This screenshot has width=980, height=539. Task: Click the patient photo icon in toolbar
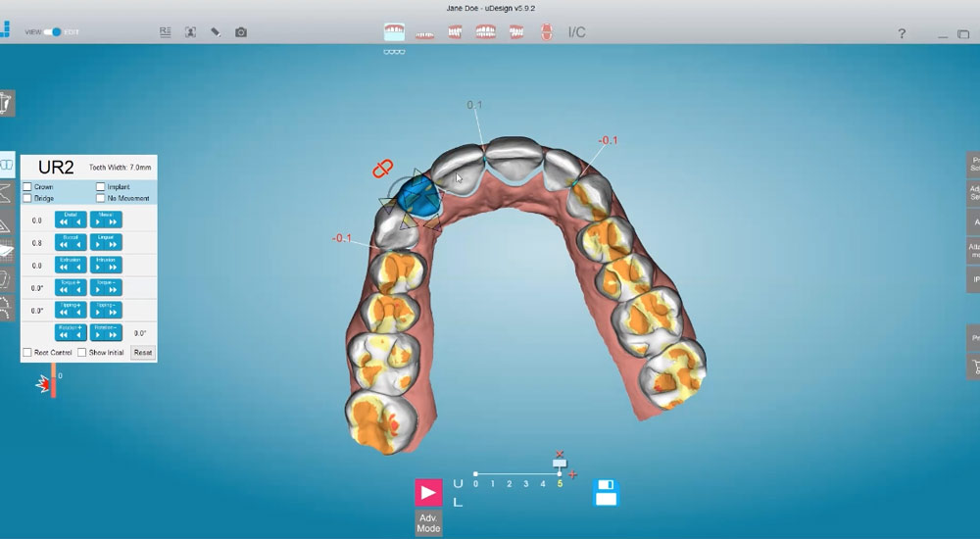[190, 32]
